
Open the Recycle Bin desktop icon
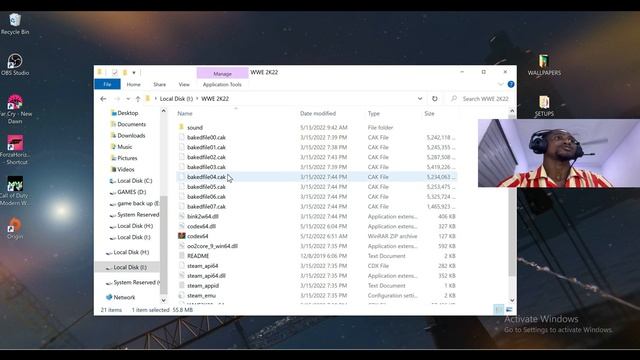(15, 24)
